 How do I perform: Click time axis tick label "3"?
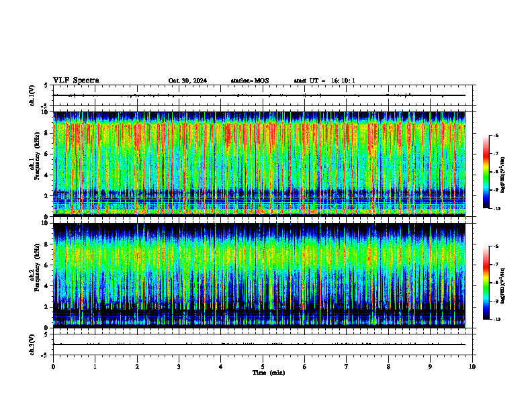pos(179,367)
